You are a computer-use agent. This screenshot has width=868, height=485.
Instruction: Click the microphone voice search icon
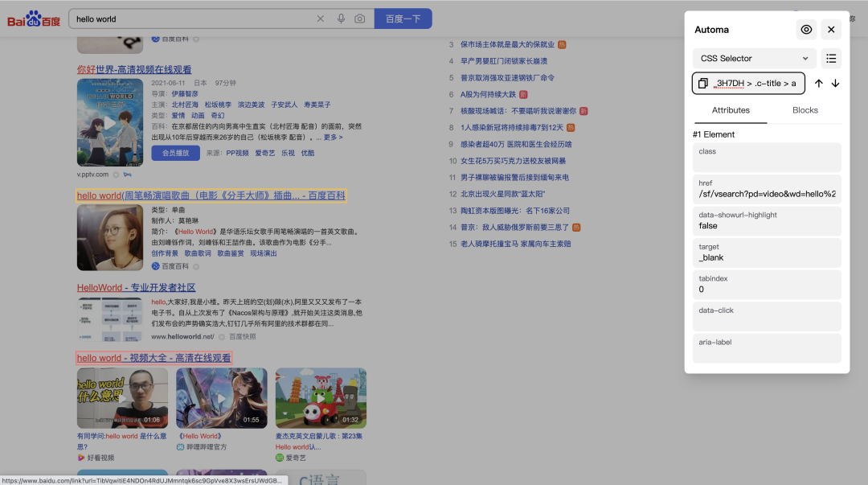(341, 18)
